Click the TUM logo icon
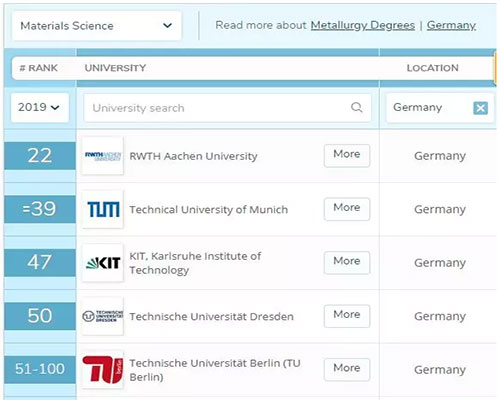This screenshot has height=400, width=500. (x=103, y=209)
